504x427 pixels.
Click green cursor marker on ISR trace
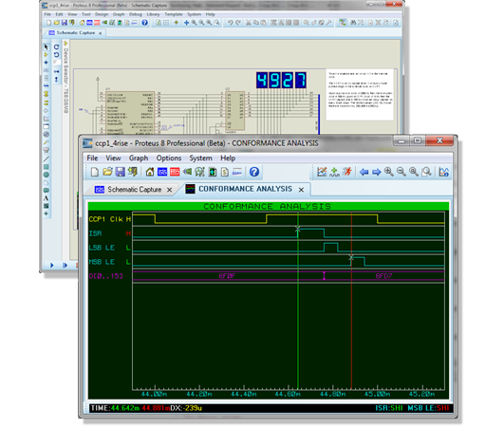pyautogui.click(x=298, y=229)
